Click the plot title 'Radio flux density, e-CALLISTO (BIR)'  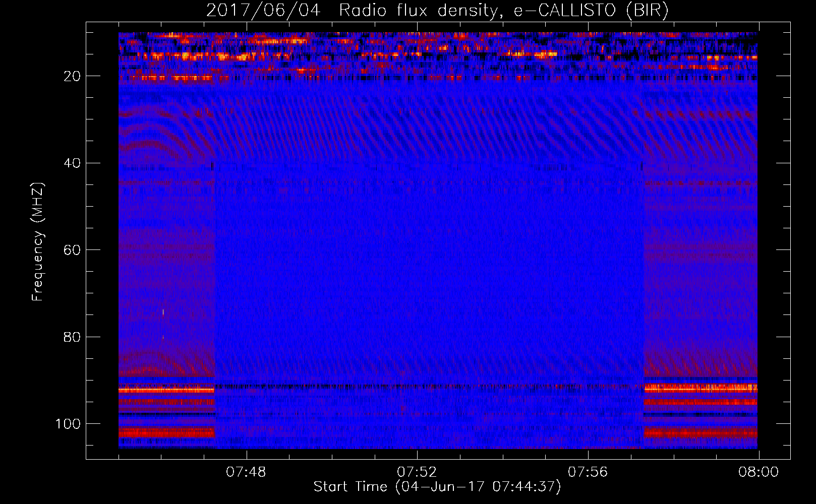point(503,11)
